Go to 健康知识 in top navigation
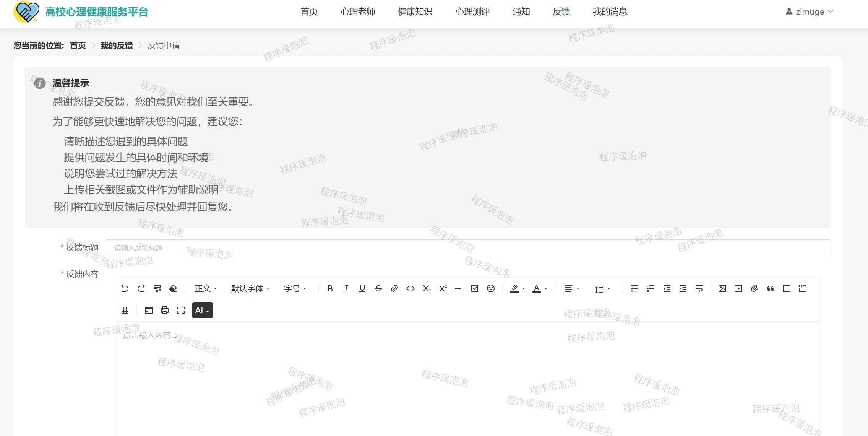Viewport: 868px width, 436px height. (x=415, y=11)
